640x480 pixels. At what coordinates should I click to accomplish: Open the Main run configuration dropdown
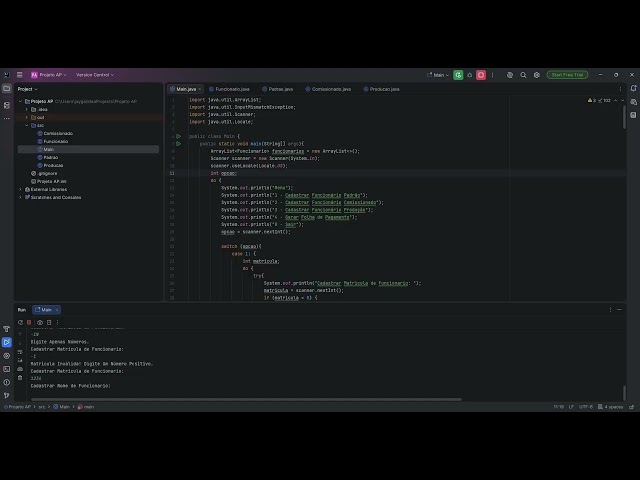coord(438,75)
